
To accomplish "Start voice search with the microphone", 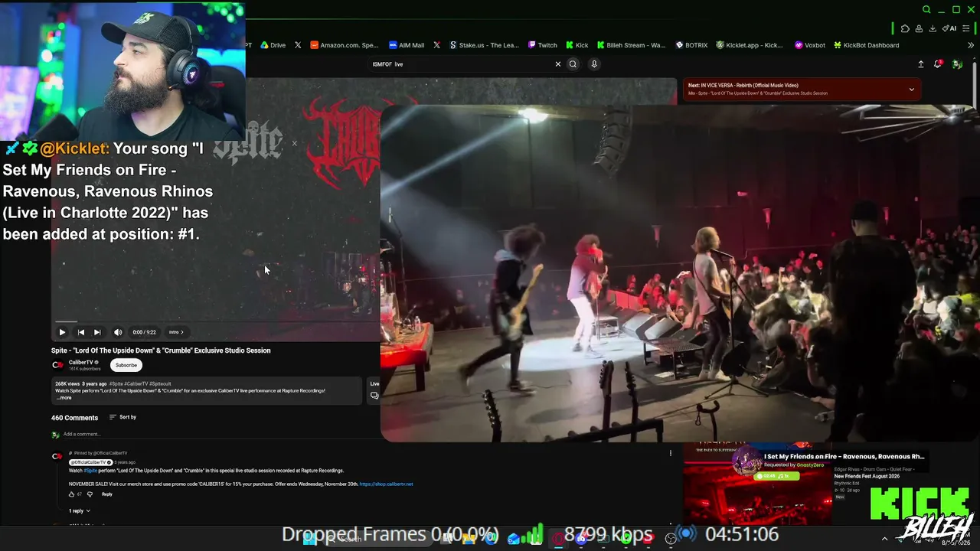I will 594,64.
